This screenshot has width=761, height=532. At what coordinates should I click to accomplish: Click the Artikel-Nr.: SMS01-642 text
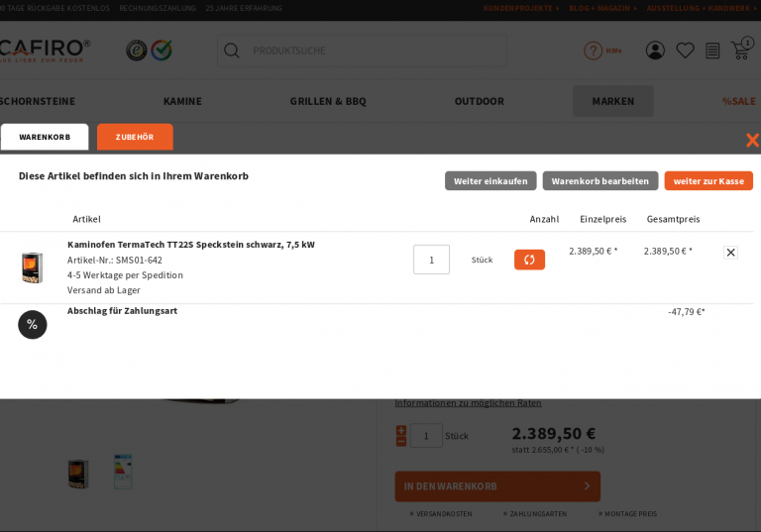click(x=115, y=261)
